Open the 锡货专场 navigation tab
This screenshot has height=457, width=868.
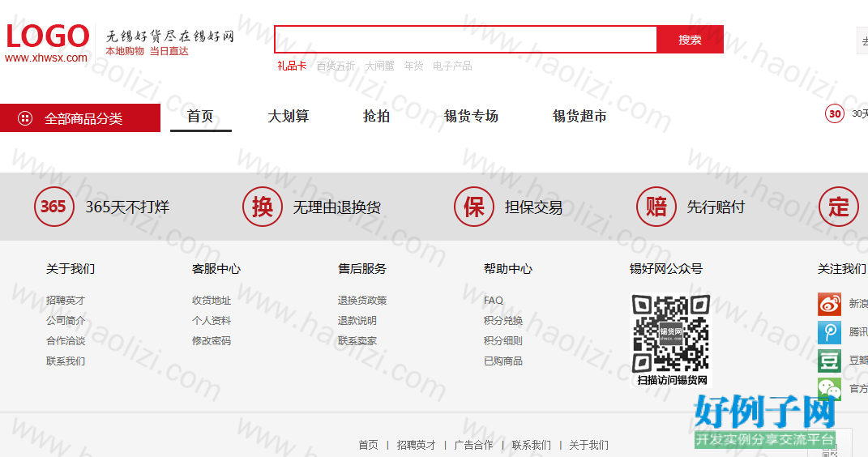[471, 116]
